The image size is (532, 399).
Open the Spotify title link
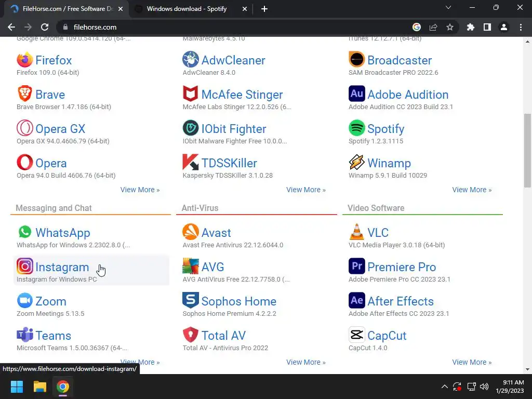386,129
